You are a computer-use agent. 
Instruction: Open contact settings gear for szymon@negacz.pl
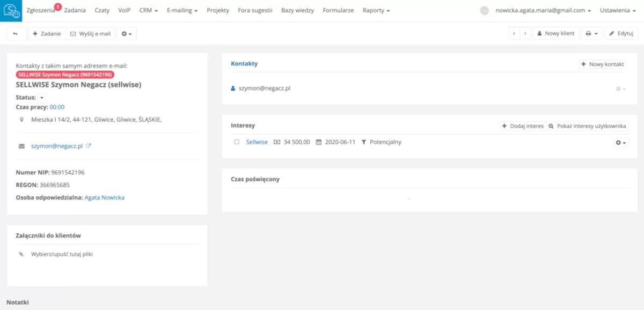[621, 88]
